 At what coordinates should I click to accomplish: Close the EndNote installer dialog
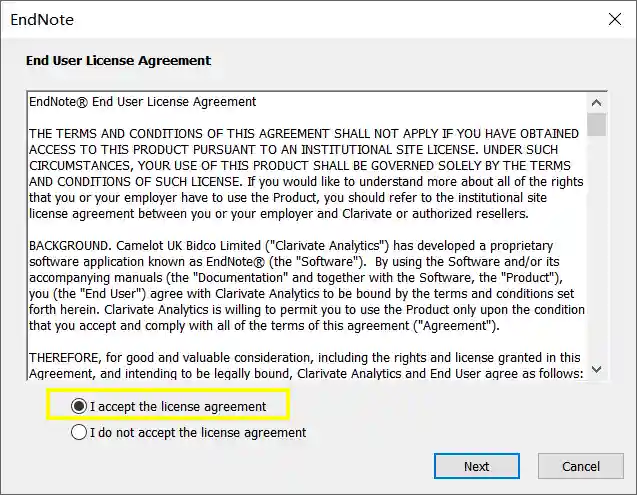click(x=614, y=20)
